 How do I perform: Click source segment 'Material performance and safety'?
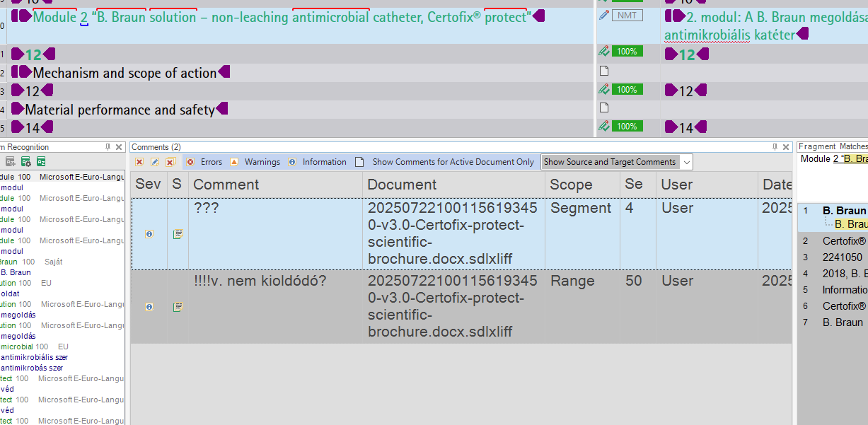[120, 110]
